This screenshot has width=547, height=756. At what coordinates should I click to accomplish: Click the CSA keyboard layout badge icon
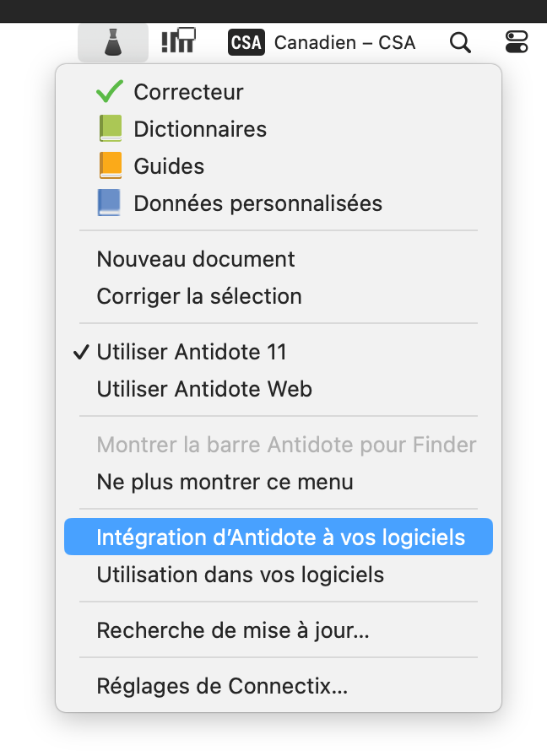246,42
